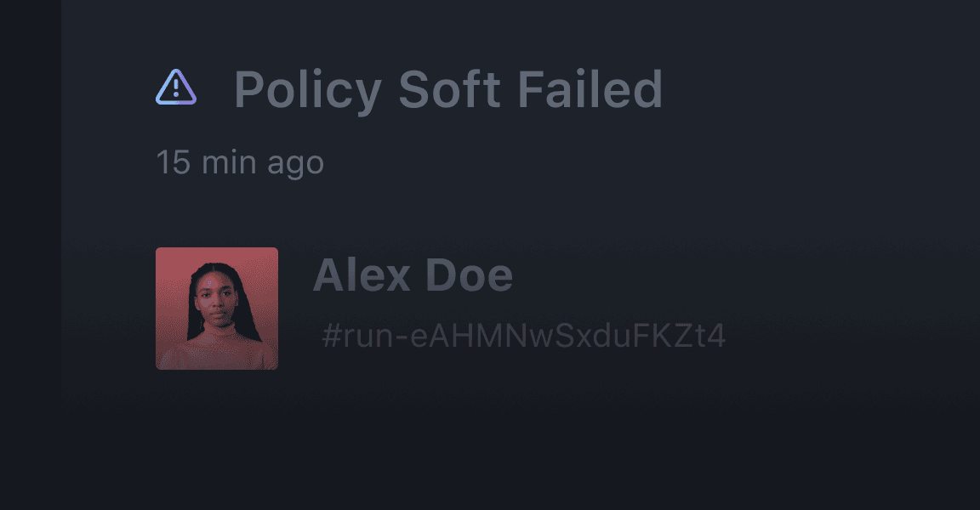Click the ago text in the timestamp

tap(296, 165)
